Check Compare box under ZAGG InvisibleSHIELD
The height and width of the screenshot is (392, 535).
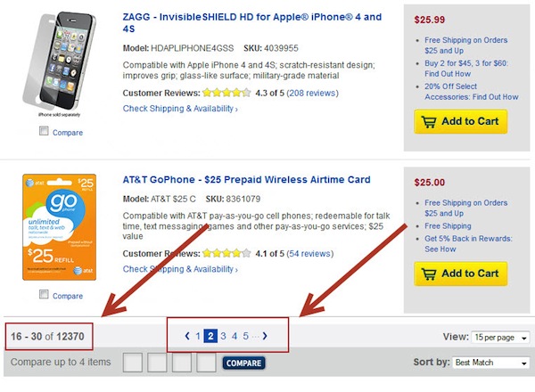click(x=45, y=132)
